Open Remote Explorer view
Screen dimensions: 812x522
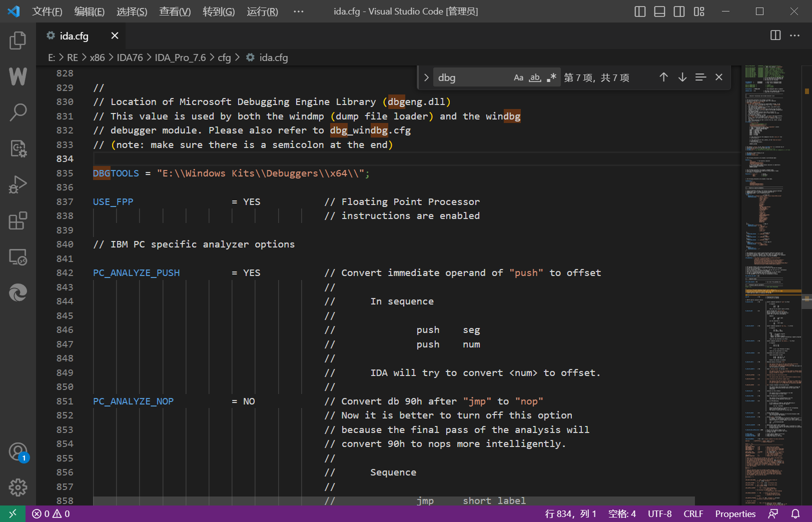coord(18,257)
